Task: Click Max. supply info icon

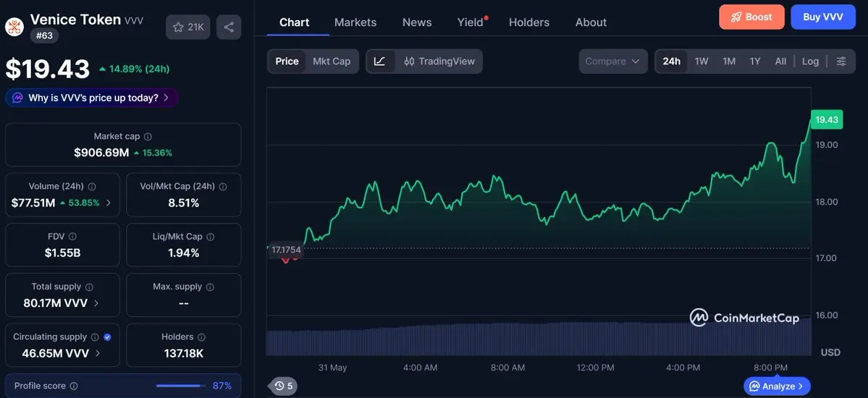Action: (211, 287)
